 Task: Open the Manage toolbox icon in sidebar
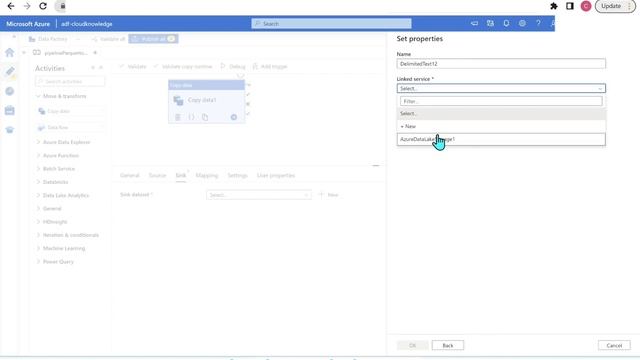10,110
